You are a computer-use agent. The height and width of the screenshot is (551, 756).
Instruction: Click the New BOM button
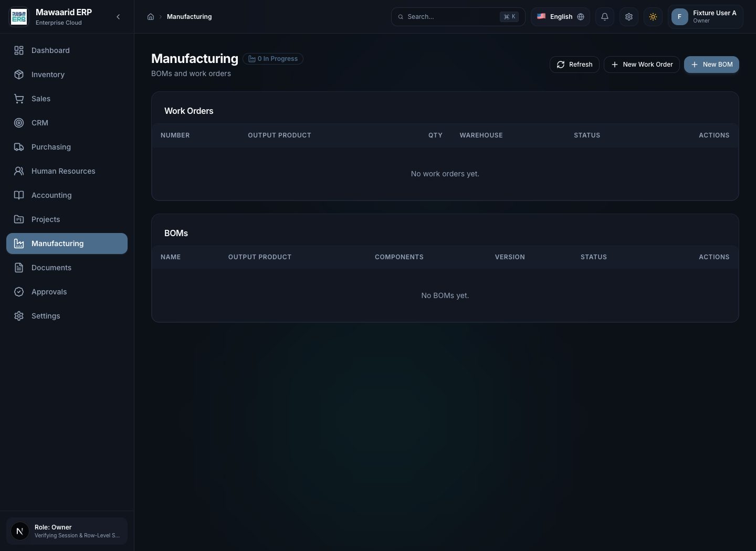711,65
